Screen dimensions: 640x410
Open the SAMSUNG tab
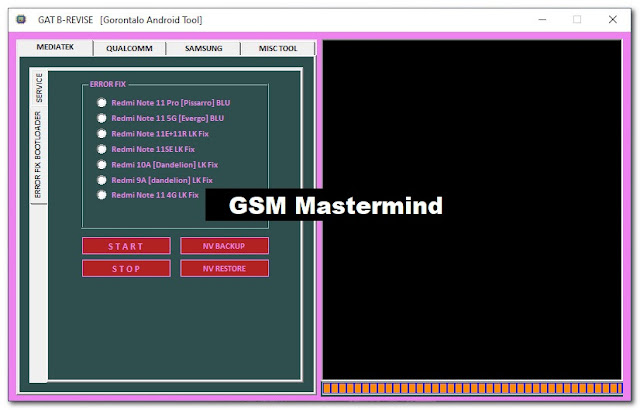click(x=203, y=49)
